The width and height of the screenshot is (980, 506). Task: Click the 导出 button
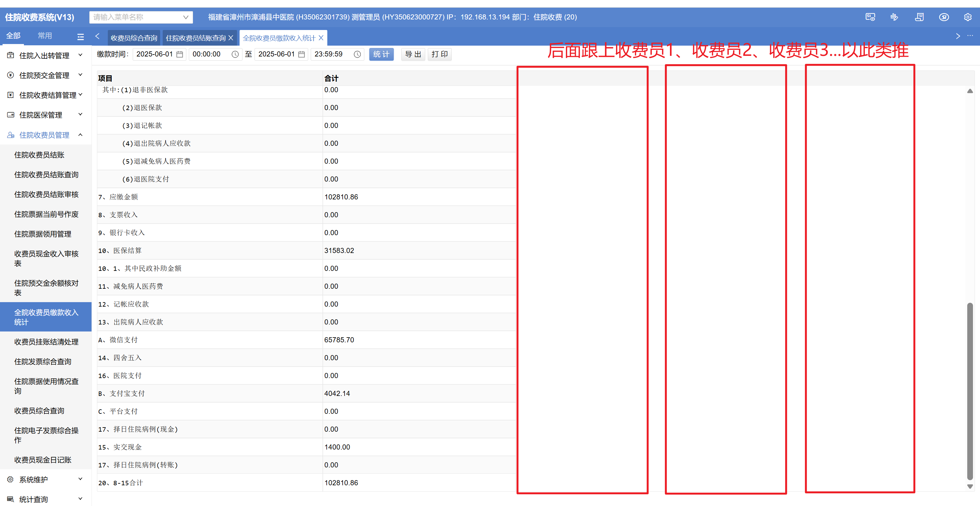pyautogui.click(x=413, y=55)
